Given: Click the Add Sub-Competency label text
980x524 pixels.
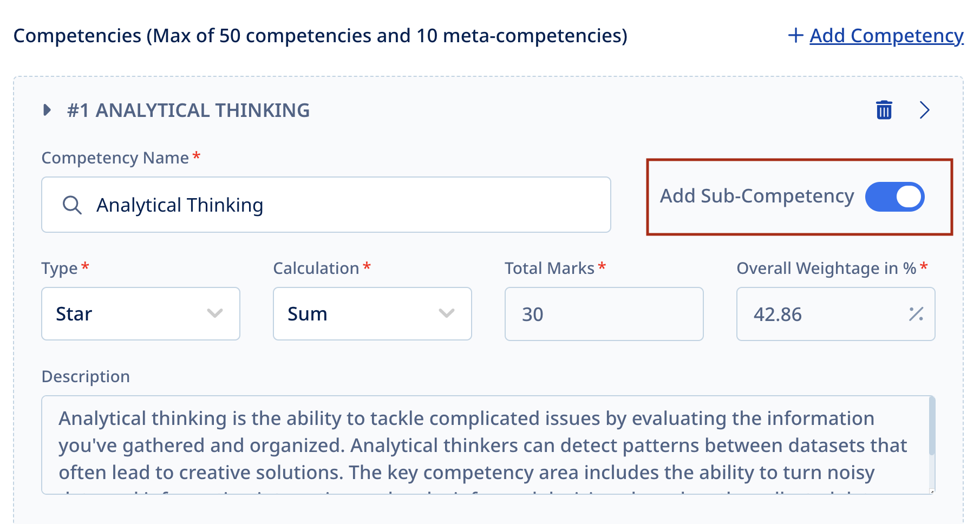Looking at the screenshot, I should pos(756,196).
